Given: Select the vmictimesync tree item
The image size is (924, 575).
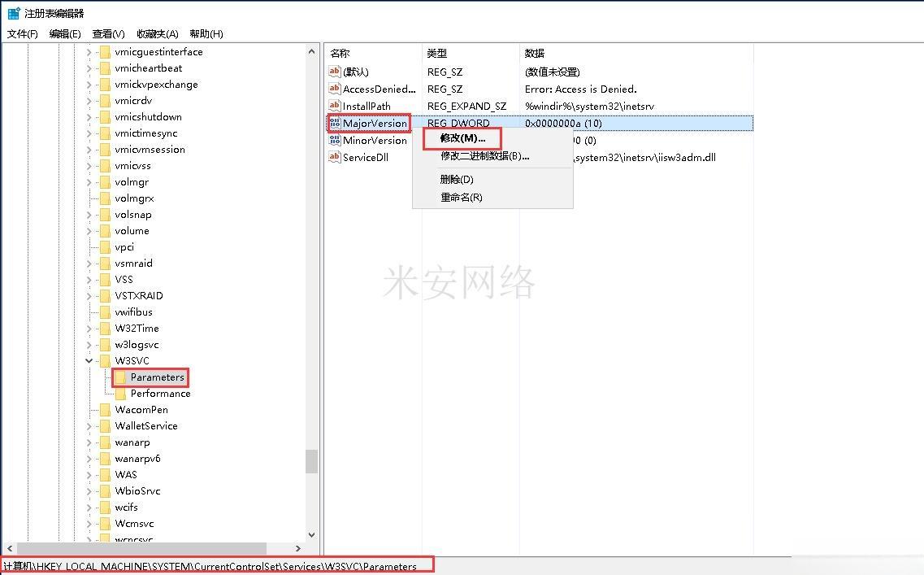Looking at the screenshot, I should 145,133.
